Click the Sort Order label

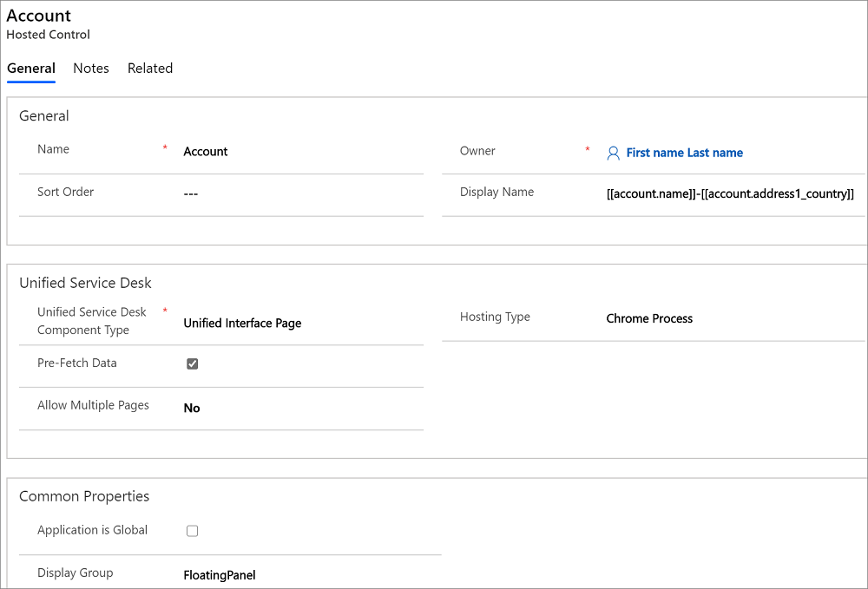coord(65,192)
